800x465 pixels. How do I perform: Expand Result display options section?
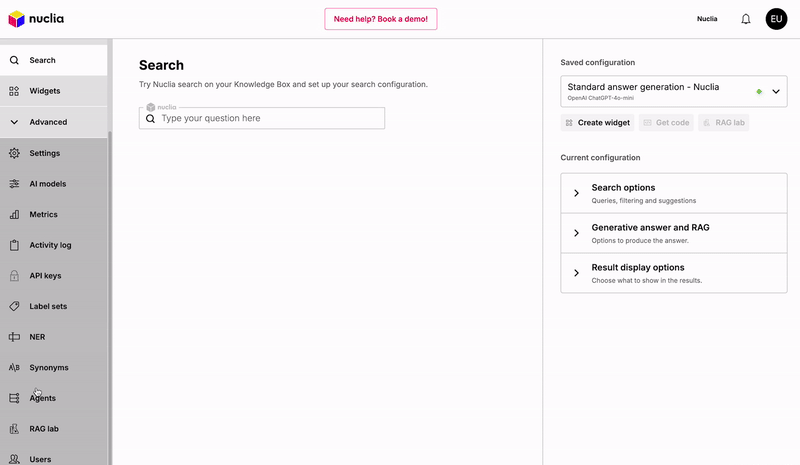coord(577,273)
